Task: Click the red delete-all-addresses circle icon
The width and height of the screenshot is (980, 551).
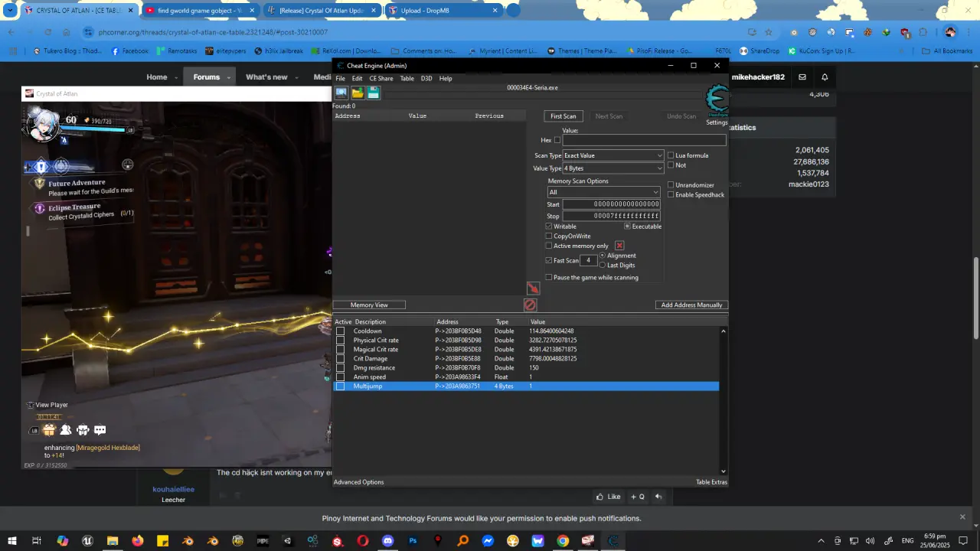Action: [x=530, y=305]
